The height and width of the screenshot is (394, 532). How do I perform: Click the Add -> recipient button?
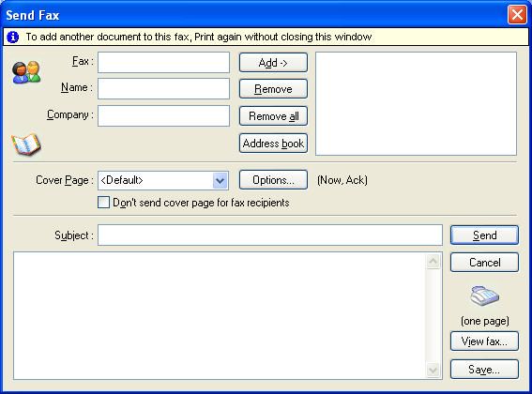coord(273,63)
